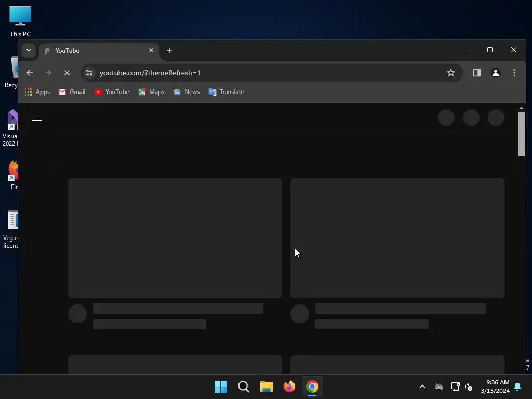Viewport: 532px width, 399px height.
Task: Open Translate bookmark
Action: coord(227,92)
